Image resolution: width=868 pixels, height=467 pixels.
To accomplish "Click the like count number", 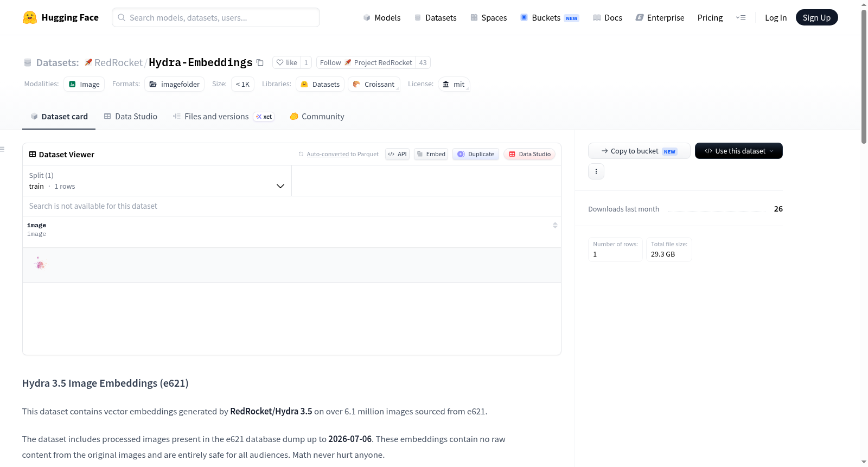I will click(x=306, y=62).
